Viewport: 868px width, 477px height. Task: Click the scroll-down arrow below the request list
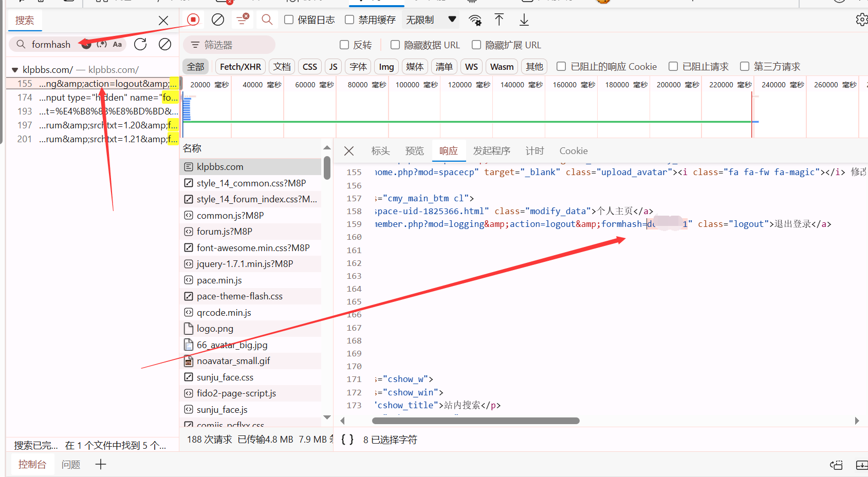point(327,417)
